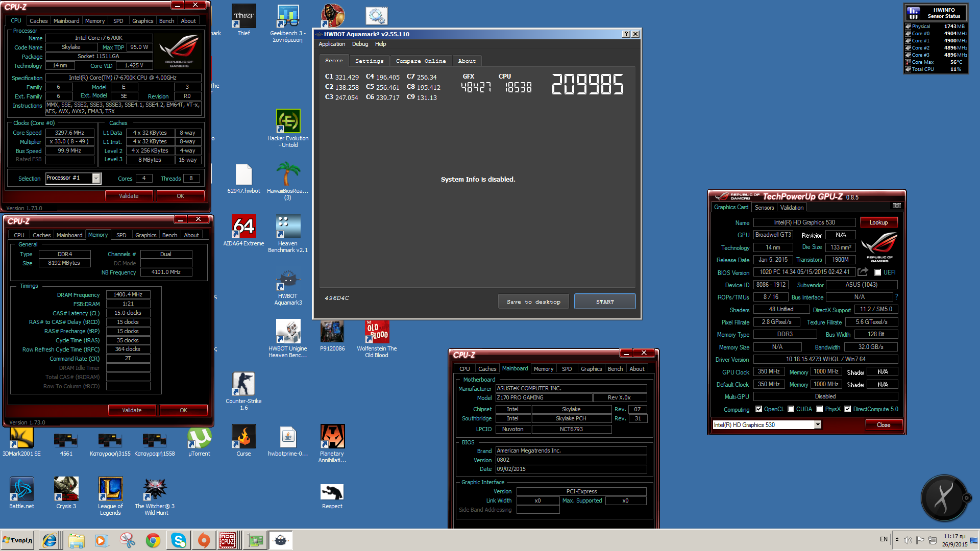Image resolution: width=980 pixels, height=551 pixels.
Task: Click GPU-Z BIOS share export icon
Action: pyautogui.click(x=863, y=272)
